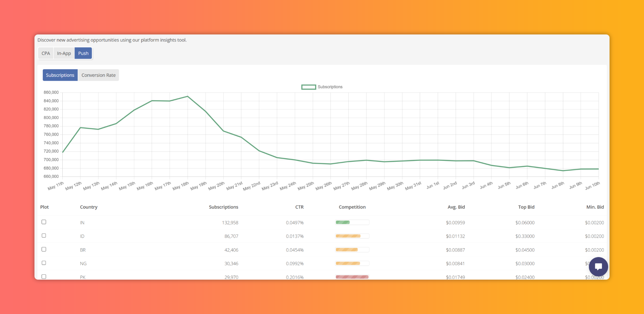Check the plot box for IN

tap(44, 222)
